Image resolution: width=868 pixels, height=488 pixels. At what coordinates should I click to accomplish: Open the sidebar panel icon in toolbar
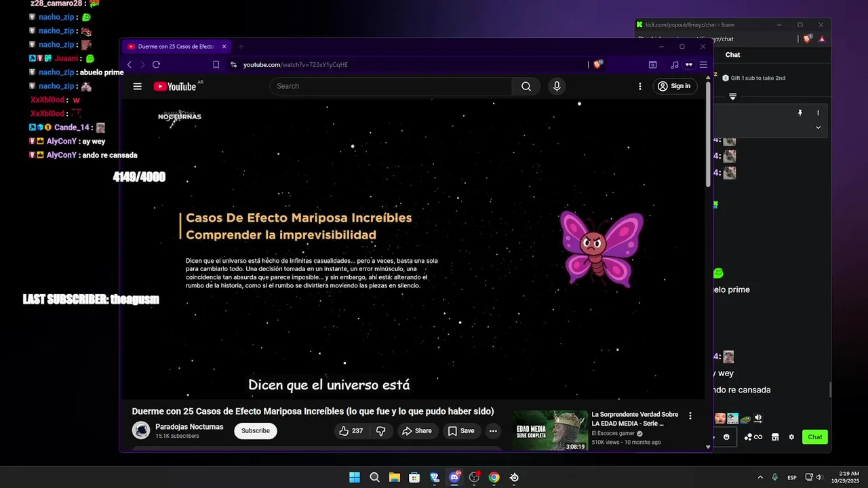pos(652,64)
